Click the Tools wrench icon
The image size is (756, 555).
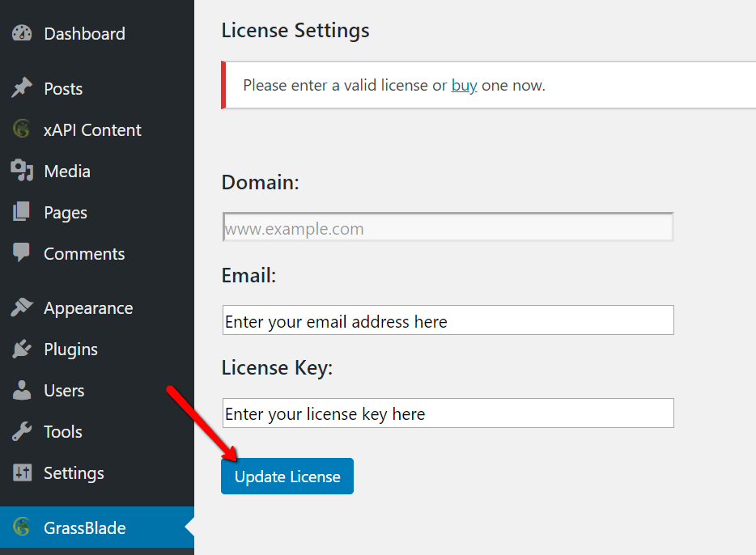(22, 431)
